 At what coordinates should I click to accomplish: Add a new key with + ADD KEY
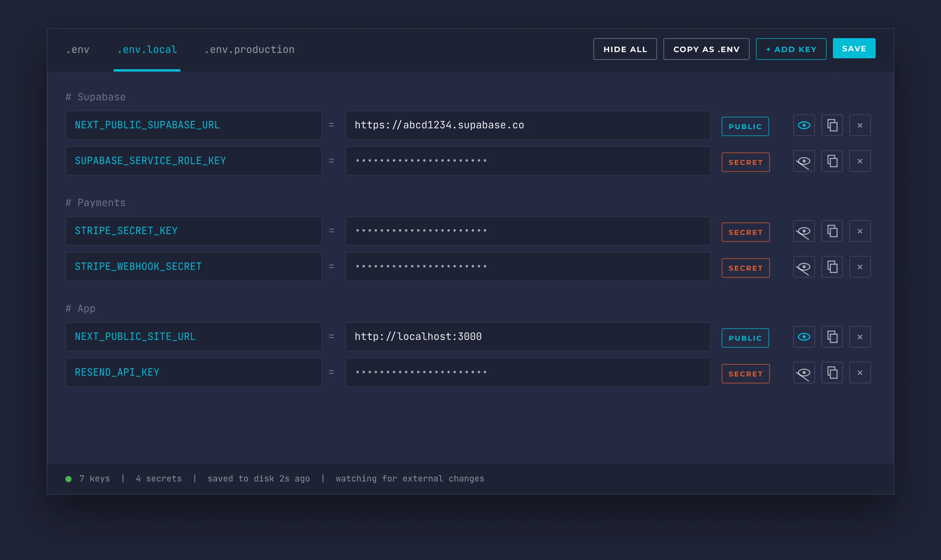point(791,49)
